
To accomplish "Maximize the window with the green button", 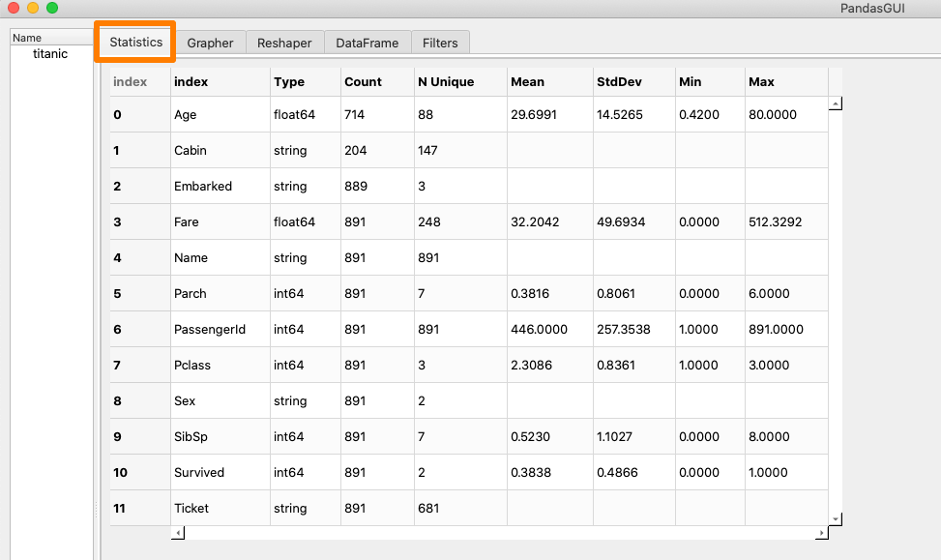I will pos(51,8).
